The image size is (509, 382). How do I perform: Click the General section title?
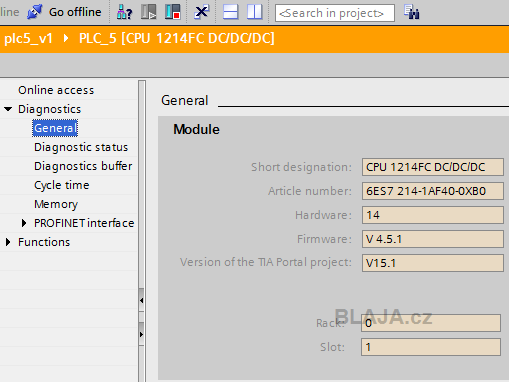185,100
